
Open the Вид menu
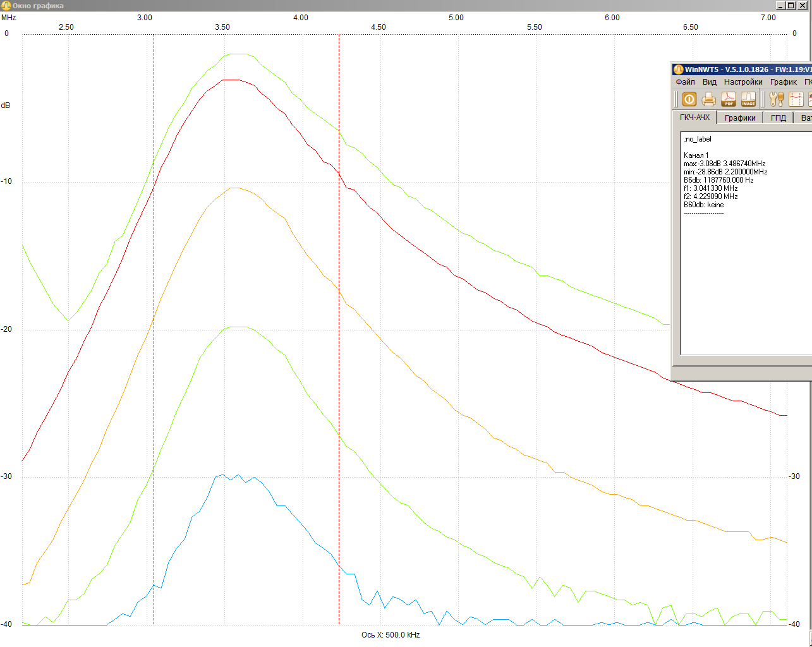point(710,82)
